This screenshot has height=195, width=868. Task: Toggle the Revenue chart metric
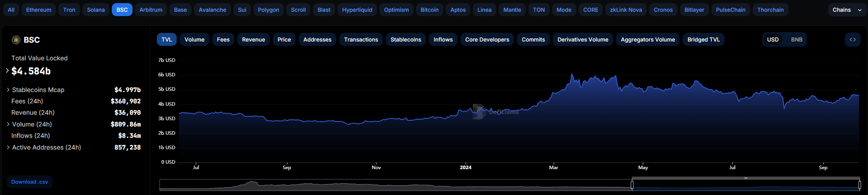pyautogui.click(x=253, y=40)
